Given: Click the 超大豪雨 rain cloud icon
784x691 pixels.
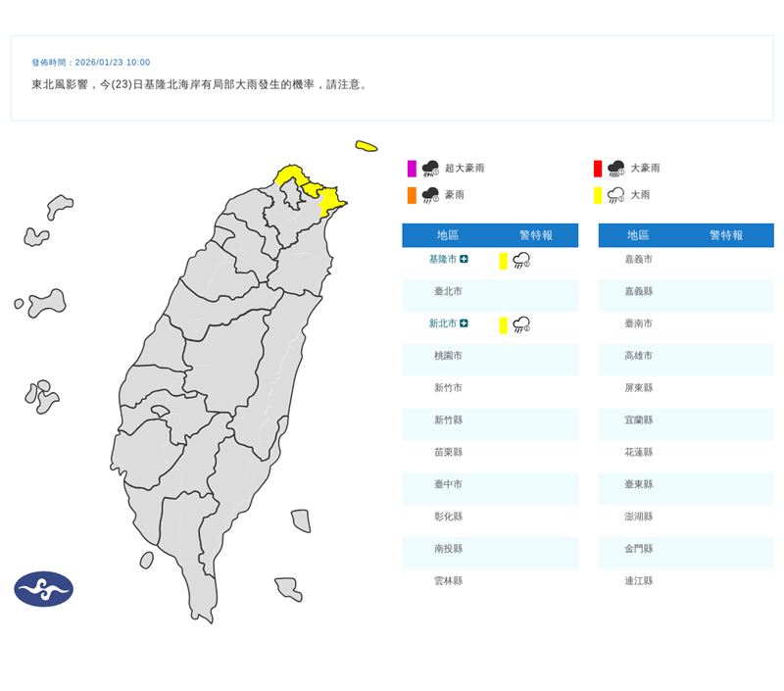Looking at the screenshot, I should point(432,168).
